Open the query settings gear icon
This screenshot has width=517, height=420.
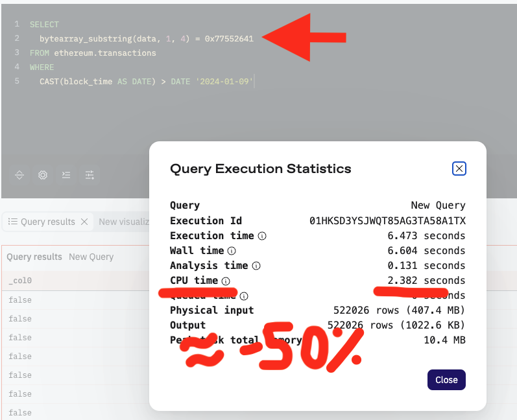tap(43, 175)
